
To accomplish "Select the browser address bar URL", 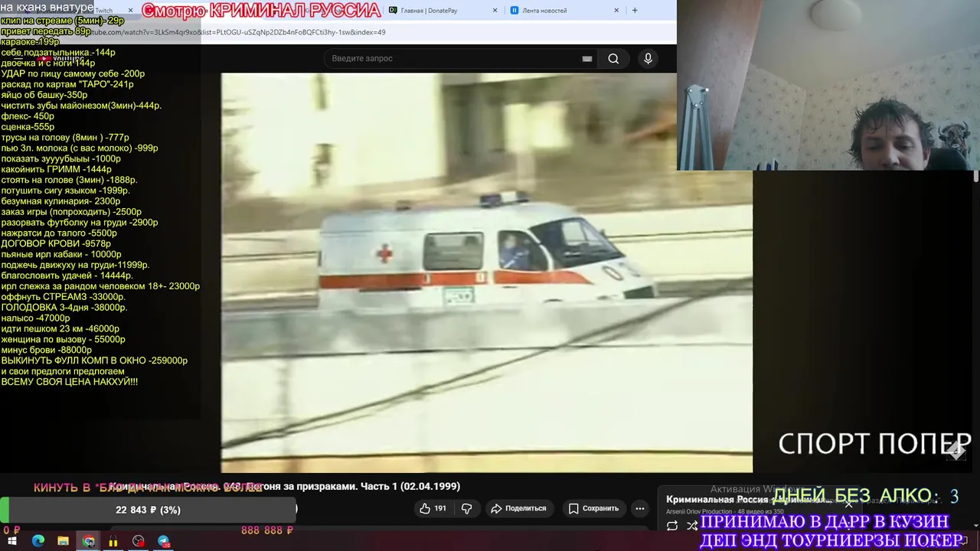I will (x=237, y=32).
